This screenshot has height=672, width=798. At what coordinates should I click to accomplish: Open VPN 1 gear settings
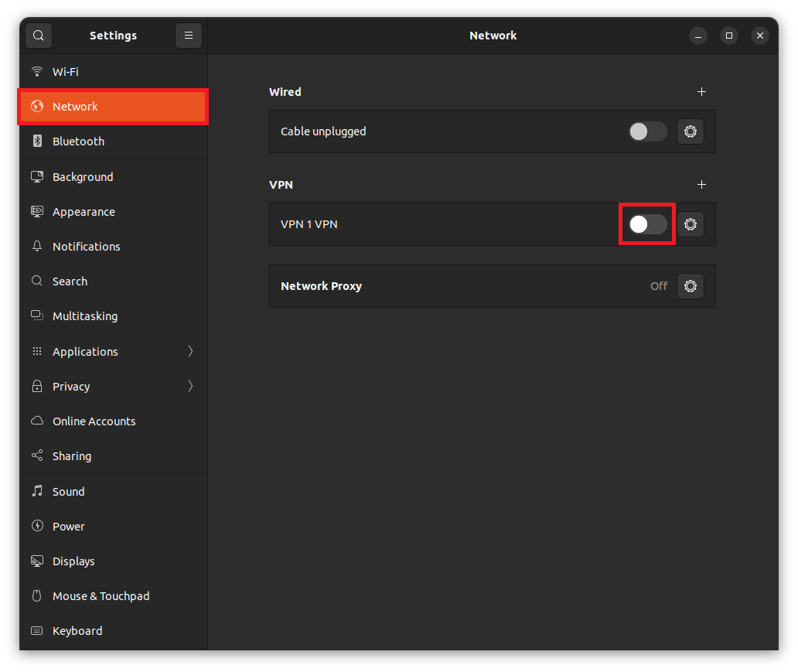pyautogui.click(x=690, y=224)
